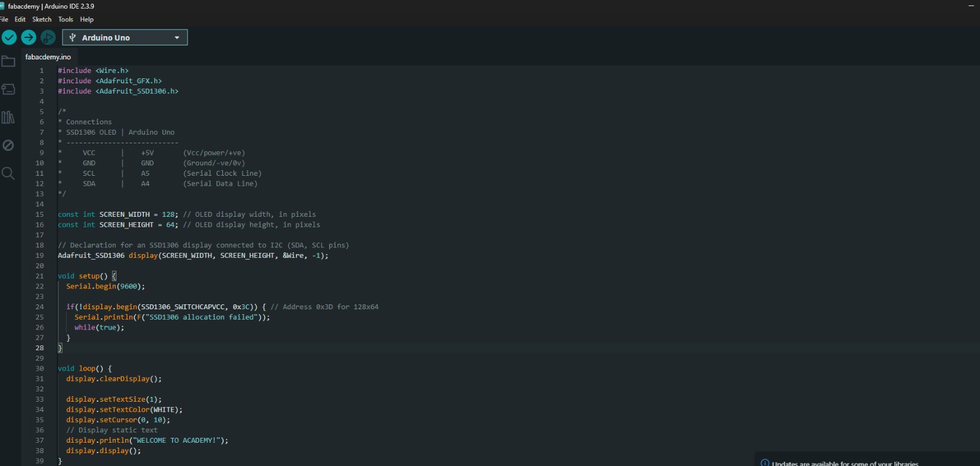Click the void loop() line
Image resolution: width=980 pixels, height=466 pixels.
(85, 369)
